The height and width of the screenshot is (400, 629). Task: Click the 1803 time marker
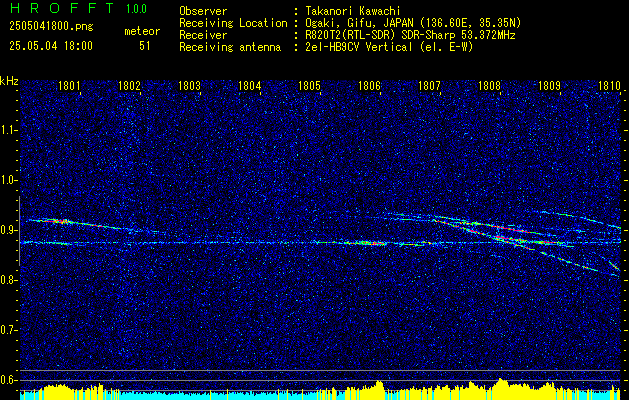[x=189, y=85]
